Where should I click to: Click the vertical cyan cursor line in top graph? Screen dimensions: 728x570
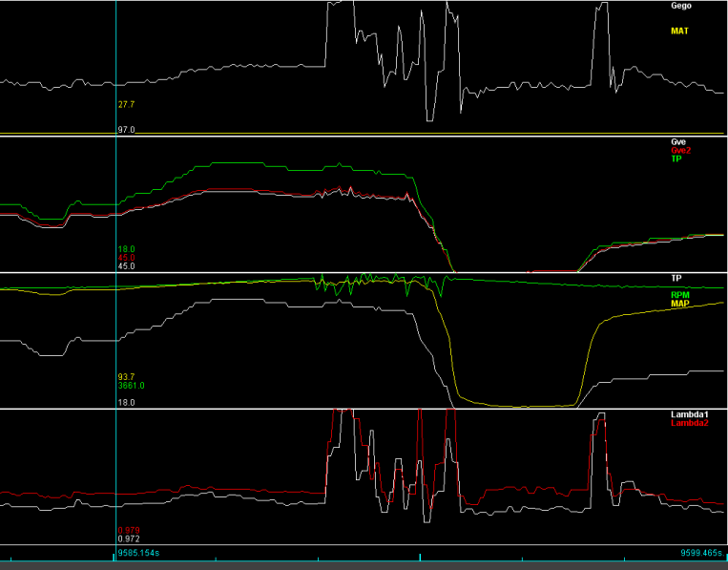[115, 57]
